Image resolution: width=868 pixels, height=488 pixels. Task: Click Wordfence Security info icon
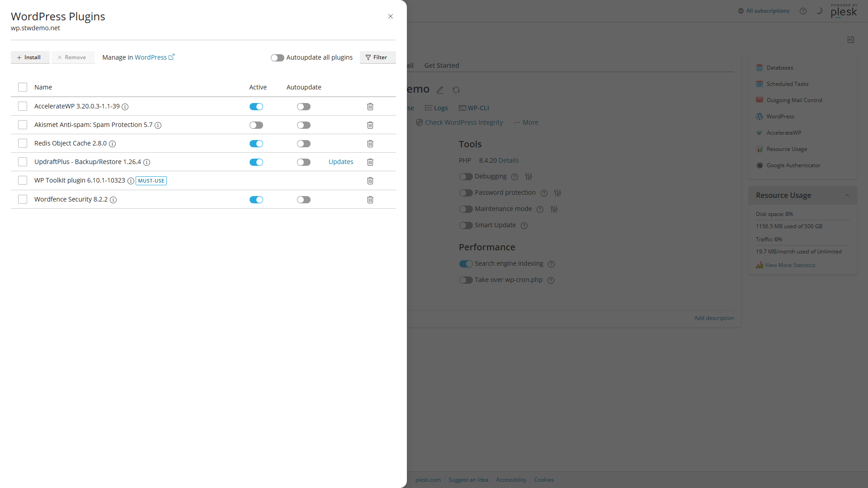113,200
